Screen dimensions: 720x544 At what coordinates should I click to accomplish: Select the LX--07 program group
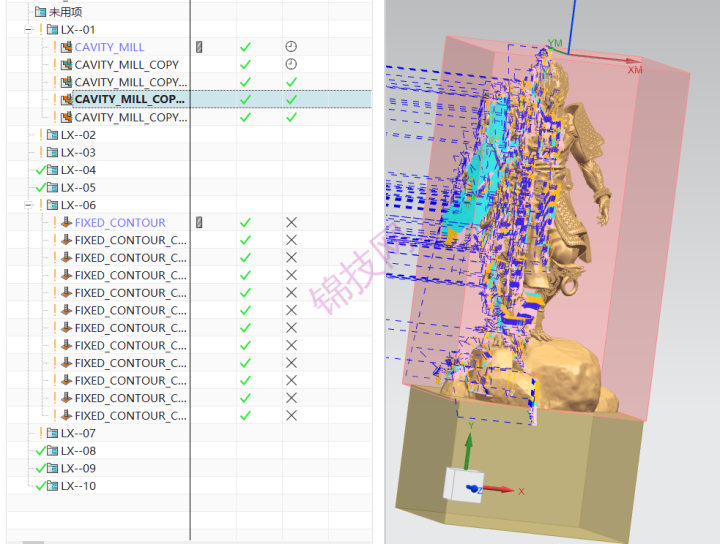[78, 433]
